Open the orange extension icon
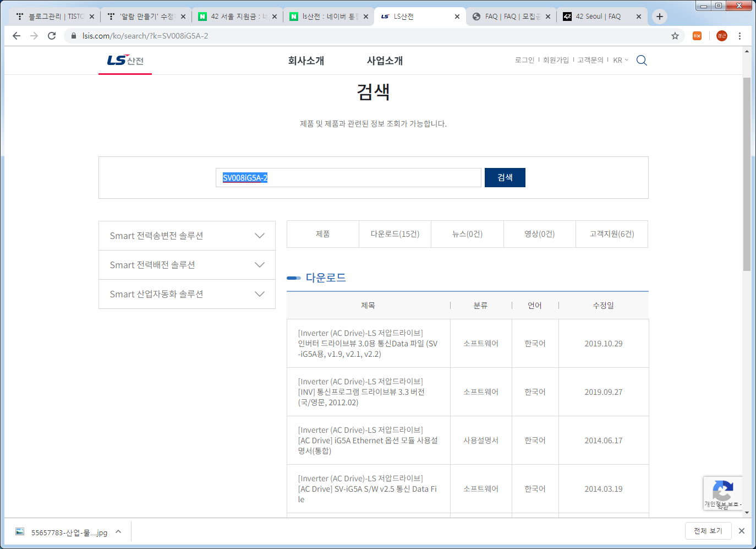Image resolution: width=756 pixels, height=549 pixels. point(697,36)
